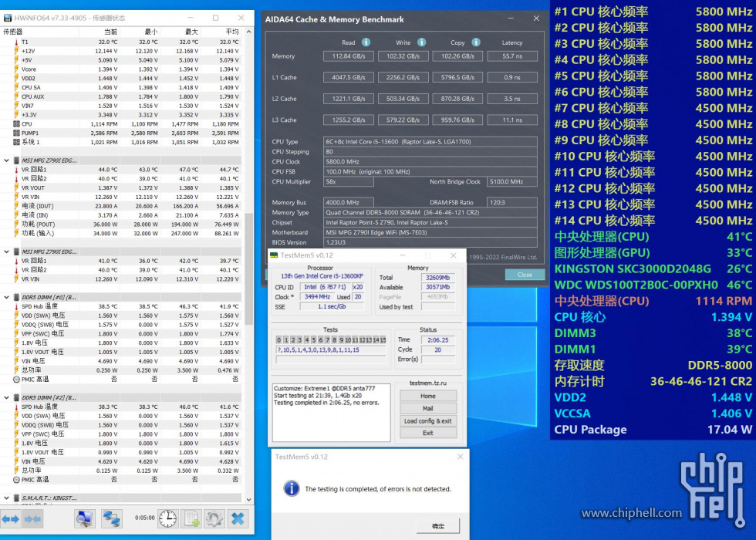Collapse the second MSI MPG Z790I EDG group
This screenshot has height=540, width=756.
point(6,251)
